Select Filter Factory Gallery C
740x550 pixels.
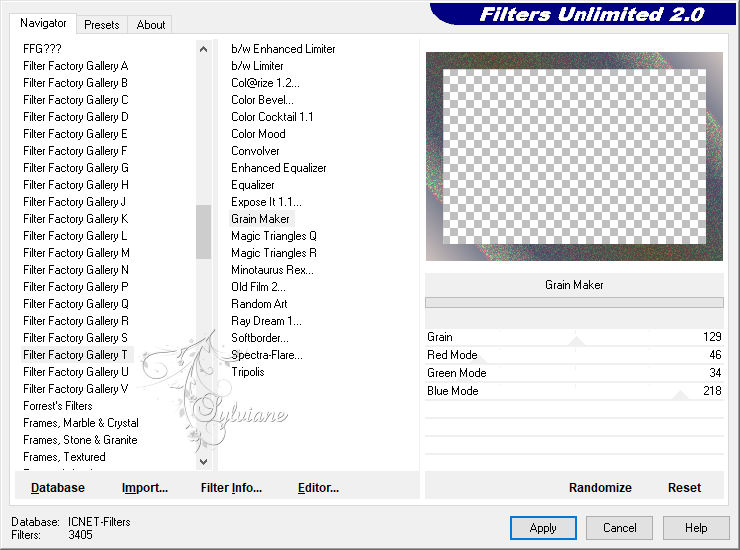click(x=76, y=100)
